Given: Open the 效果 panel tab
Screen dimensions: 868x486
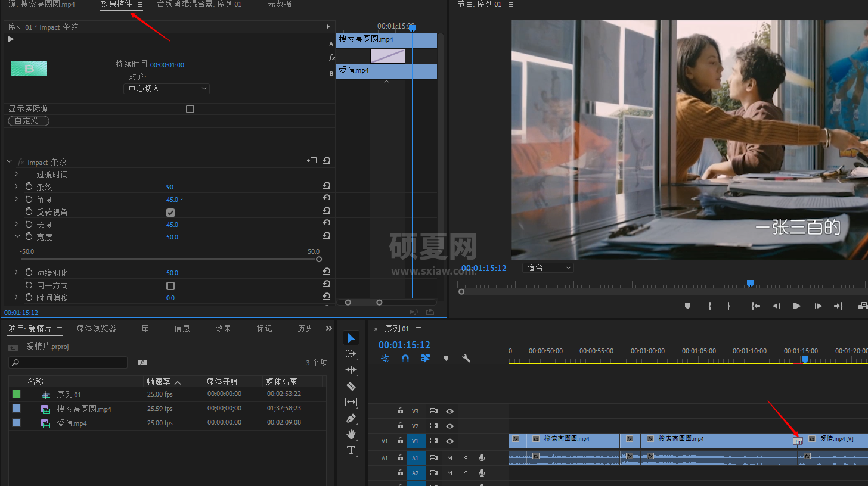Looking at the screenshot, I should pos(224,328).
